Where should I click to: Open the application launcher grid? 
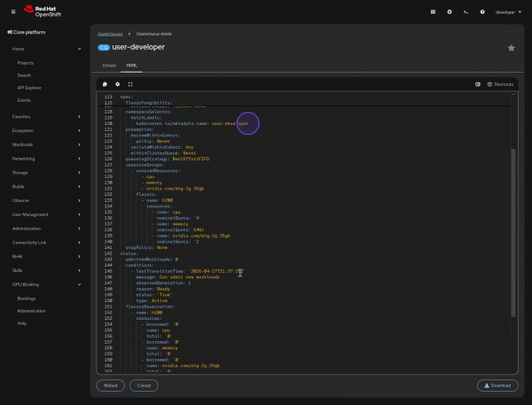[433, 12]
